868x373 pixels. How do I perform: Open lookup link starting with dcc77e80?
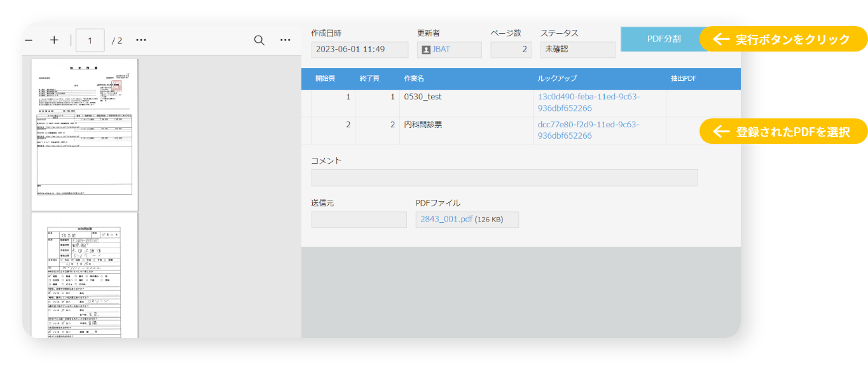[x=588, y=130]
